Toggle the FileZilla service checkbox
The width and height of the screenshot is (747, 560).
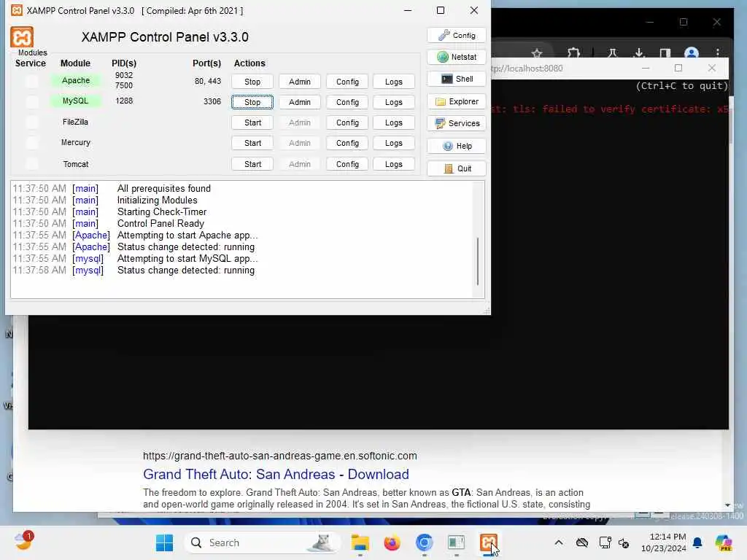pos(32,122)
